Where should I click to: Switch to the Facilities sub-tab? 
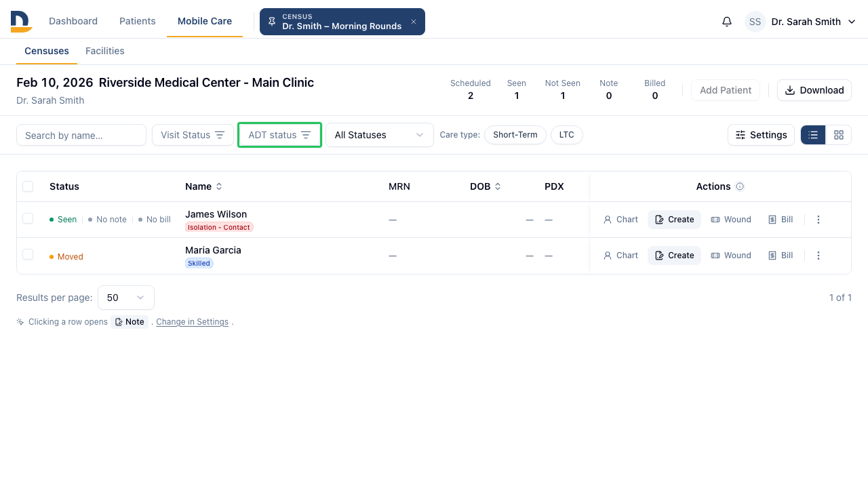pos(105,51)
